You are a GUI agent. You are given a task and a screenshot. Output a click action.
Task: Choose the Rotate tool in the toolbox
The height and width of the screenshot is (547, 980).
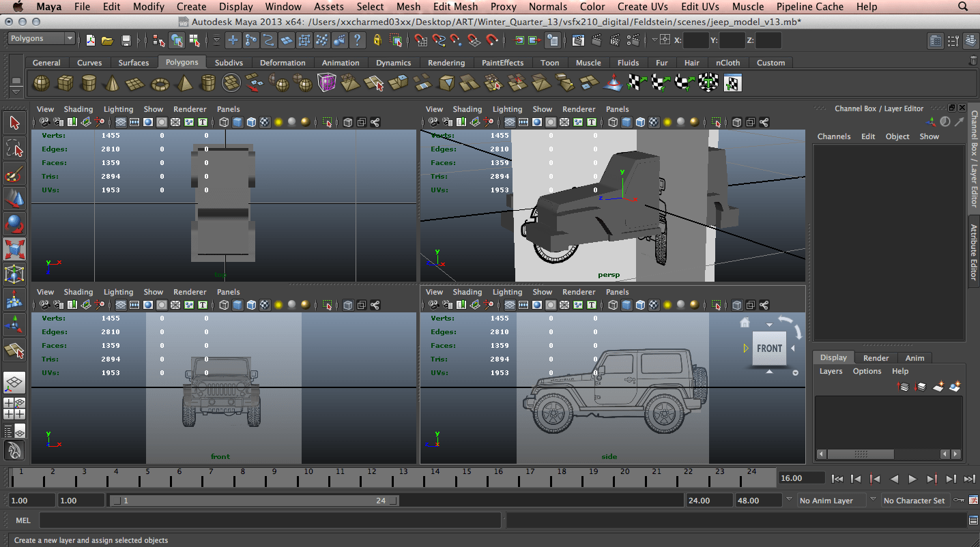tap(14, 223)
